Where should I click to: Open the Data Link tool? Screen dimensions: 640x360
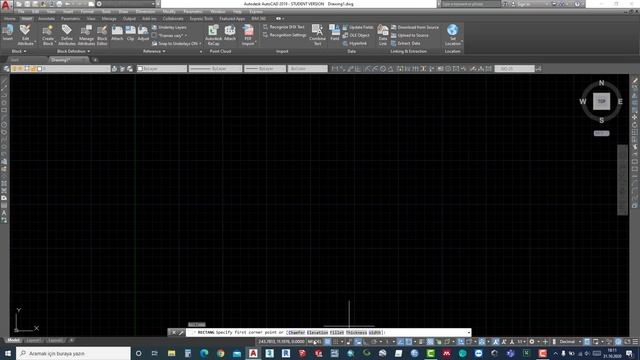pos(382,34)
